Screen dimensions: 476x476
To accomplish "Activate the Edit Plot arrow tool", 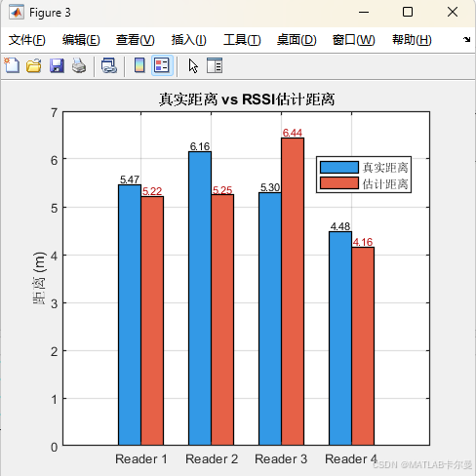I will (193, 65).
